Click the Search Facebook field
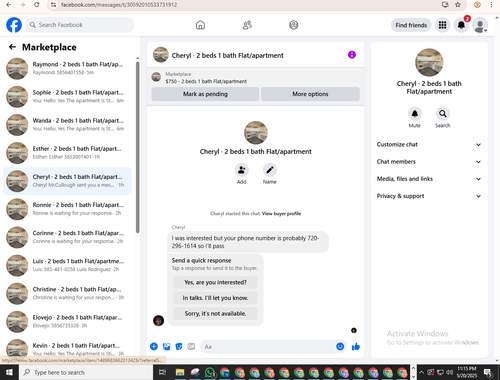Viewport: 500px width, 380px height. click(80, 25)
